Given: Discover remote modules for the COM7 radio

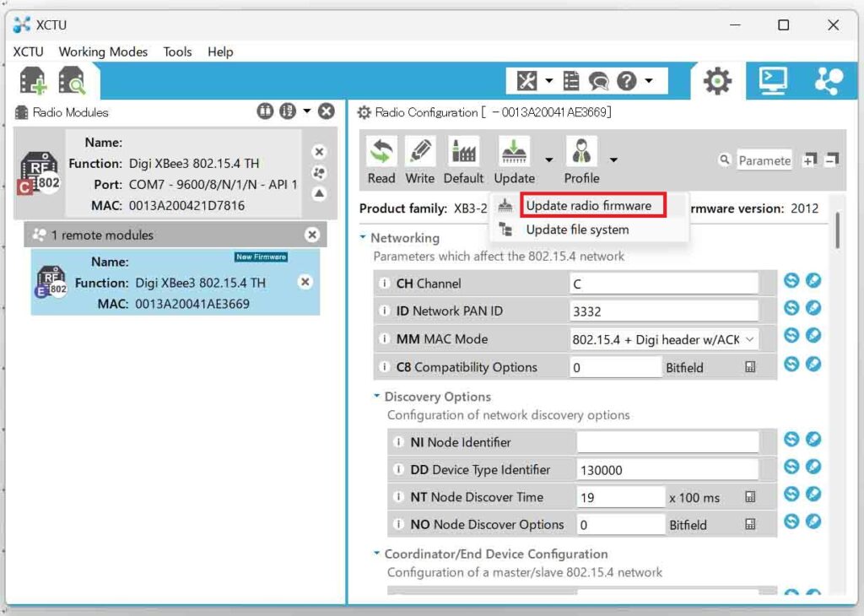Looking at the screenshot, I should click(x=319, y=173).
